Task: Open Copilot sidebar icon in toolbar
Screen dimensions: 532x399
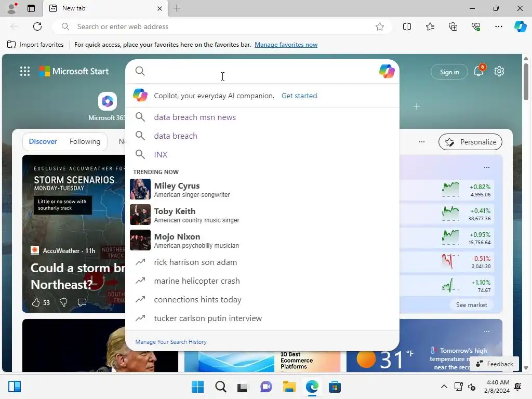Action: coord(520,26)
